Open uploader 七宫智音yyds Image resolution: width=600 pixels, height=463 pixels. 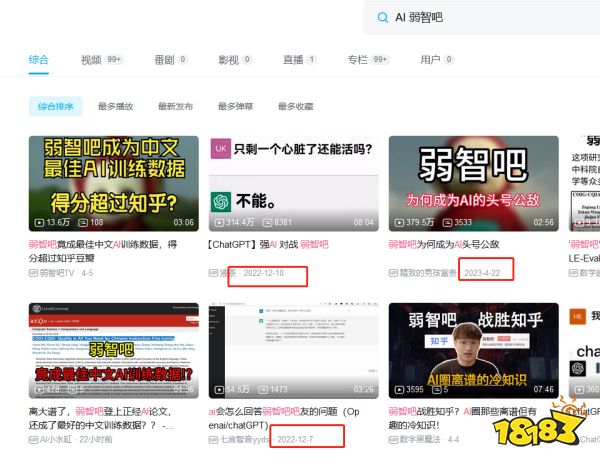[245, 440]
